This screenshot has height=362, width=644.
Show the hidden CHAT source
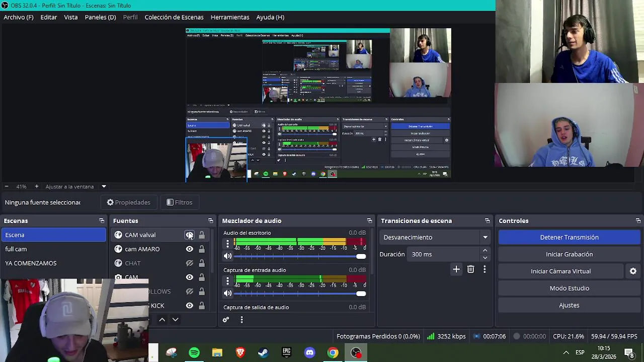tap(189, 263)
